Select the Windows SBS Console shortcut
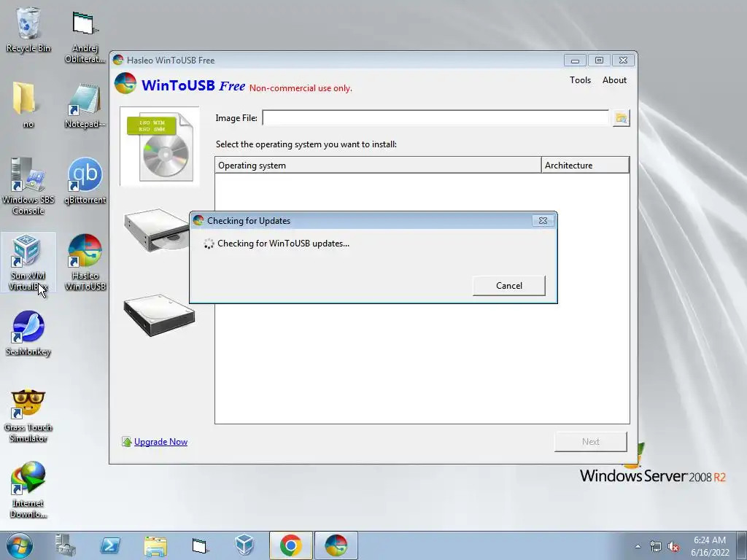The width and height of the screenshot is (747, 560). (x=28, y=186)
